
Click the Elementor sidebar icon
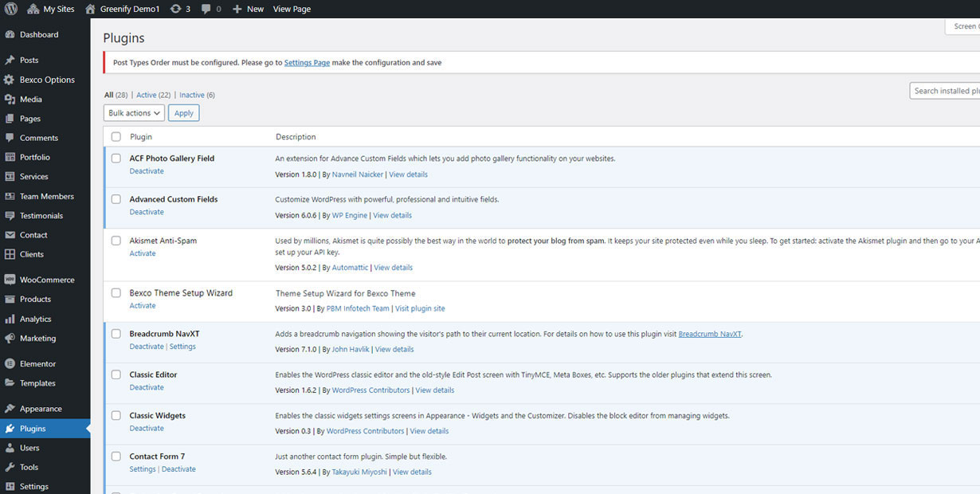pyautogui.click(x=10, y=364)
